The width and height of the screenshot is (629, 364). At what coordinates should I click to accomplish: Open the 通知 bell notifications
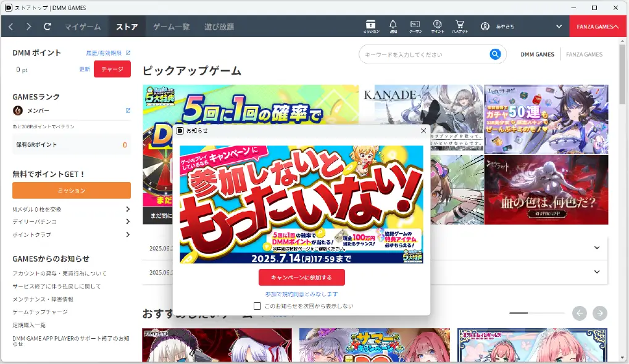(393, 26)
